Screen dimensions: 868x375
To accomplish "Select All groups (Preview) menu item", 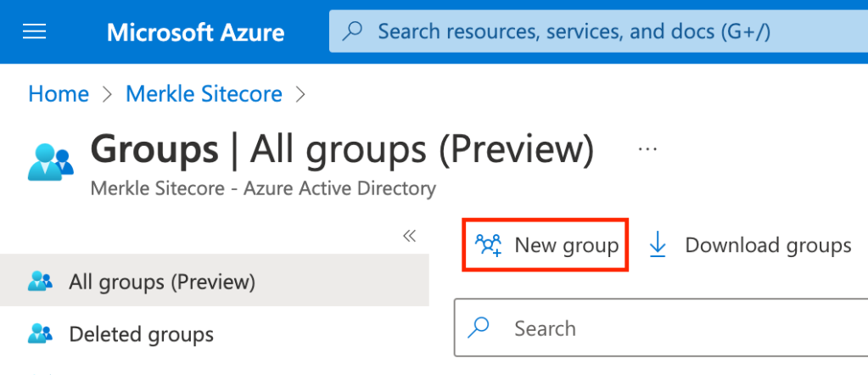I will tap(214, 281).
